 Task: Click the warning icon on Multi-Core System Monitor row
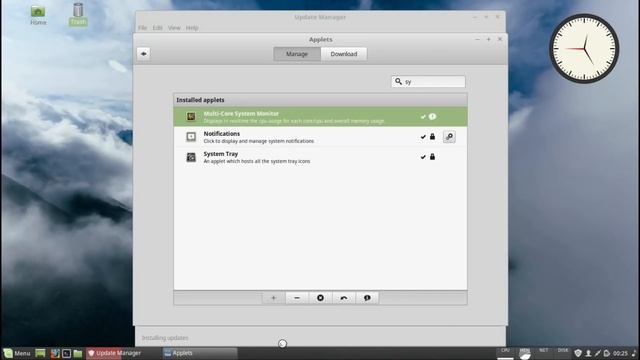pos(432,117)
